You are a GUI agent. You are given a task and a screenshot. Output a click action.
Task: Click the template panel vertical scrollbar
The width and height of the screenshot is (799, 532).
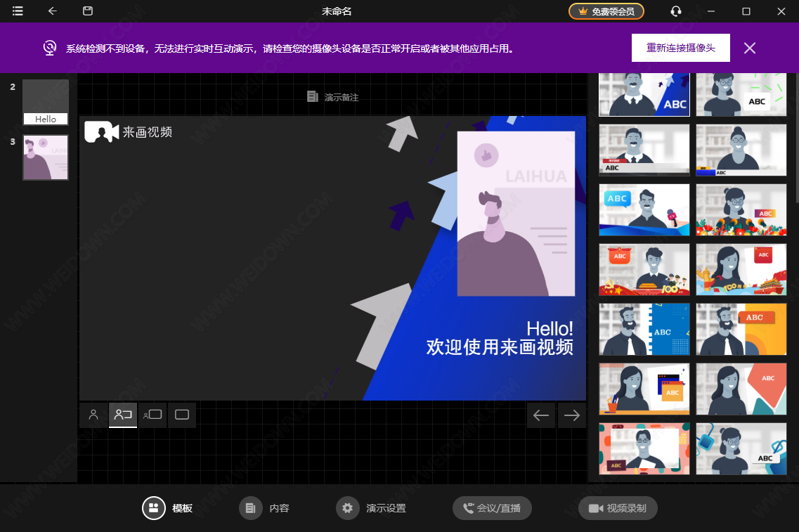tap(796, 138)
